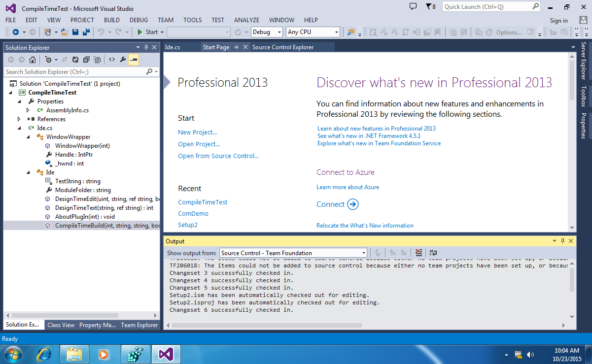Refresh the Solution Explorer
This screenshot has width=592, height=364.
click(75, 60)
